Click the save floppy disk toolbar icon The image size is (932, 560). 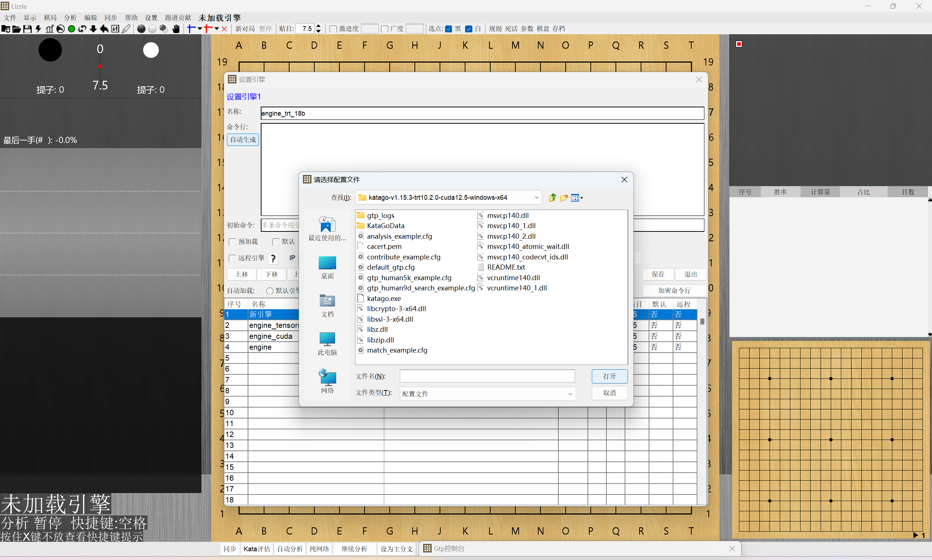click(27, 29)
